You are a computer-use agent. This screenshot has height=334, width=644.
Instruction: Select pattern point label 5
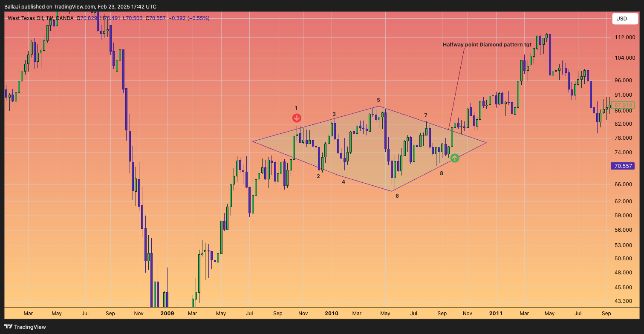pos(378,100)
